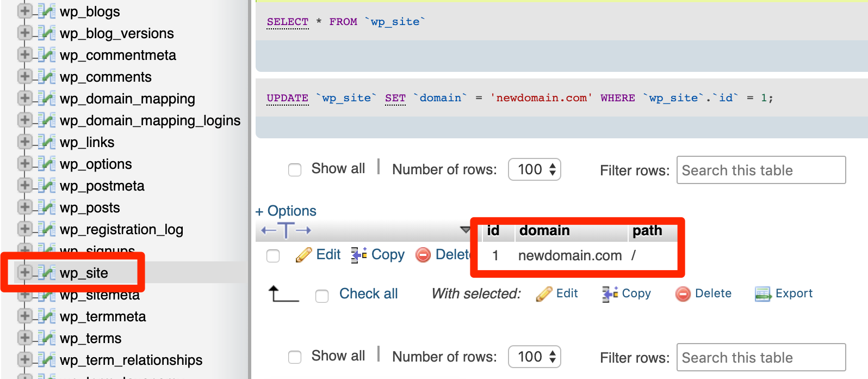Click the wp_options table icon in sidebar
The image size is (868, 379).
point(47,163)
